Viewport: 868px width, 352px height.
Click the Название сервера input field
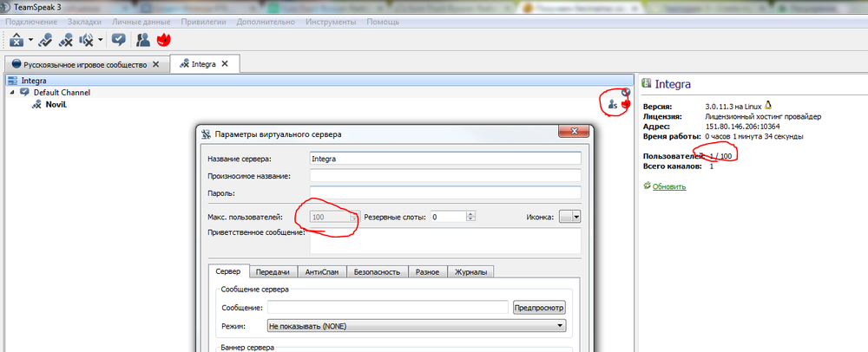click(x=445, y=158)
